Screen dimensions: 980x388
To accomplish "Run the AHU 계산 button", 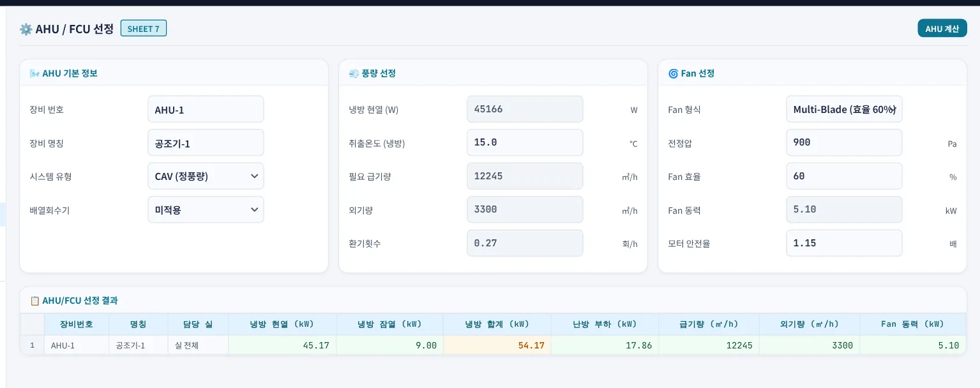I will (x=942, y=29).
